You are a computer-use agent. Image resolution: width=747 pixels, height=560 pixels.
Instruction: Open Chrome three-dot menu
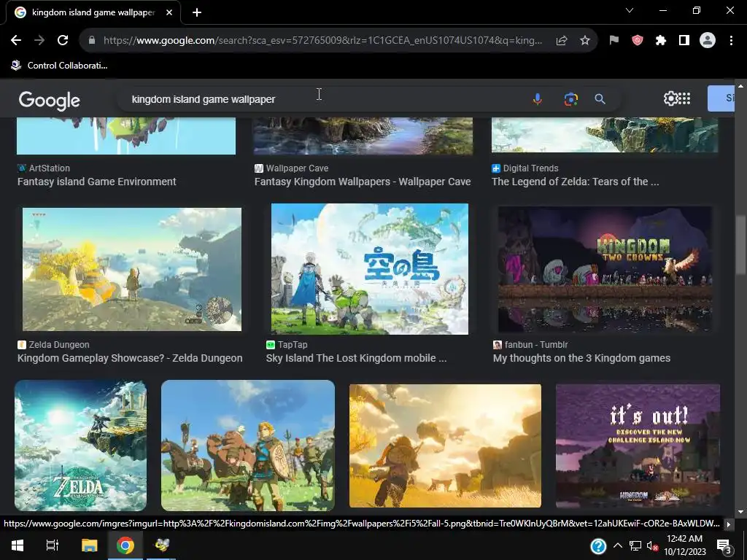(x=731, y=41)
